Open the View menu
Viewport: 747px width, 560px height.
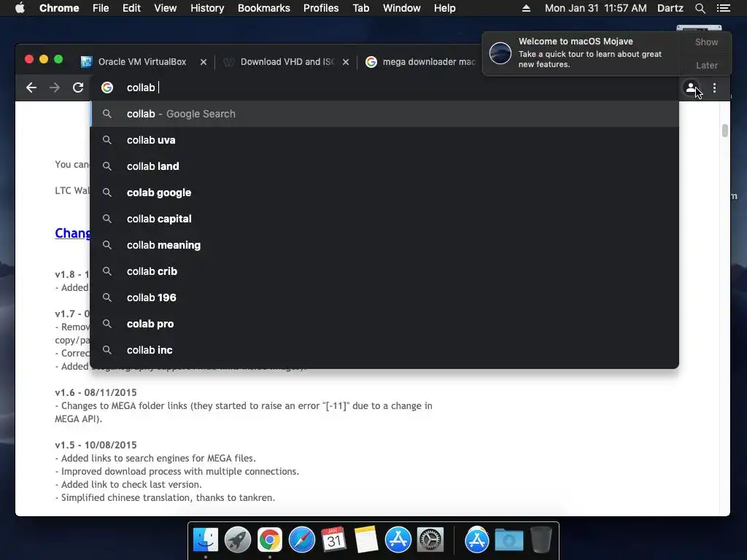166,8
